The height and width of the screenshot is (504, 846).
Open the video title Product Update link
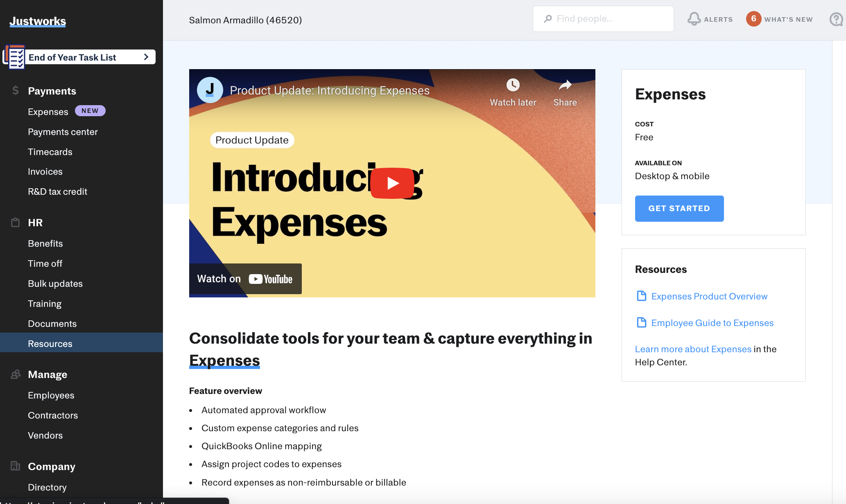(x=330, y=90)
